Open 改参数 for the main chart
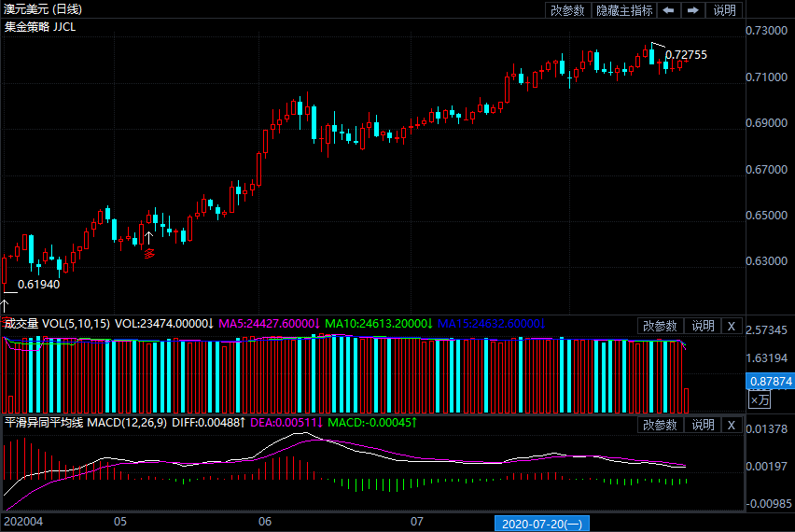Screen dimensions: 795x532 click(x=567, y=10)
